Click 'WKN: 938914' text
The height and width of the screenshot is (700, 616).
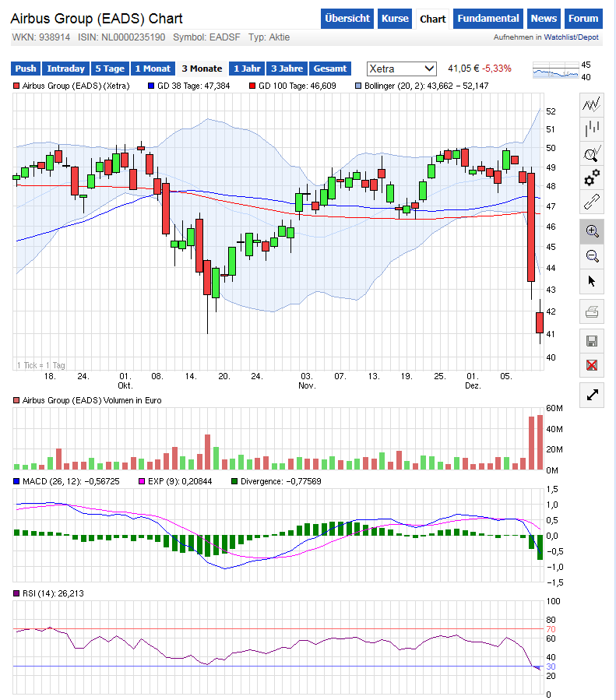tap(40, 37)
